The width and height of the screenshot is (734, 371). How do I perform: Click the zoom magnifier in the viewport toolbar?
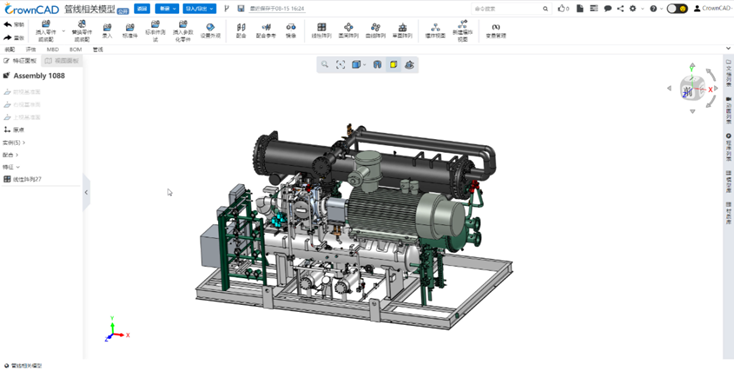point(324,65)
